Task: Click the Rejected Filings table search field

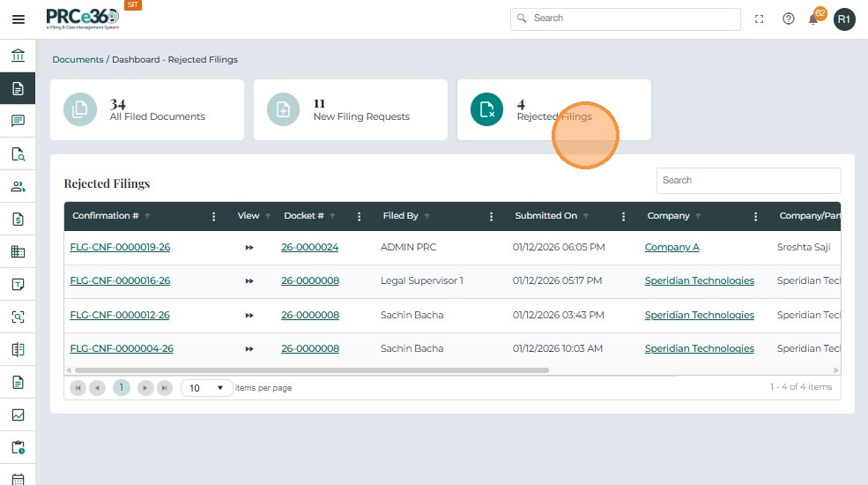Action: click(x=748, y=181)
